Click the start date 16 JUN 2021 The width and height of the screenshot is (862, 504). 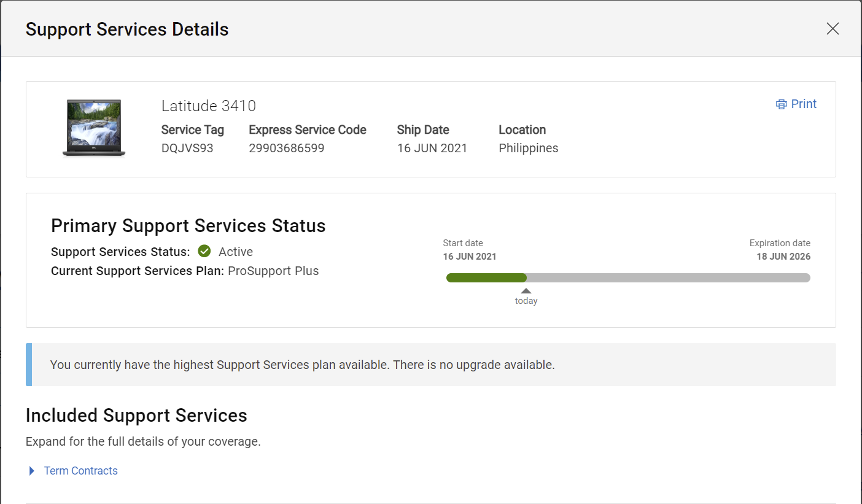tap(470, 257)
